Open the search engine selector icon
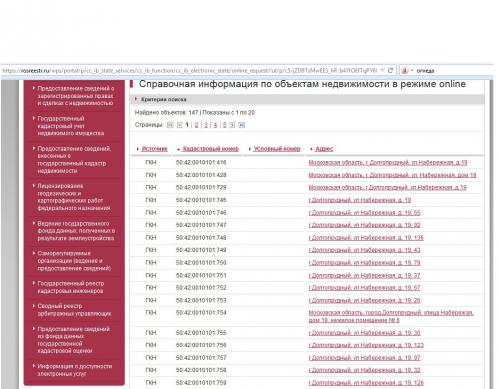 point(405,71)
